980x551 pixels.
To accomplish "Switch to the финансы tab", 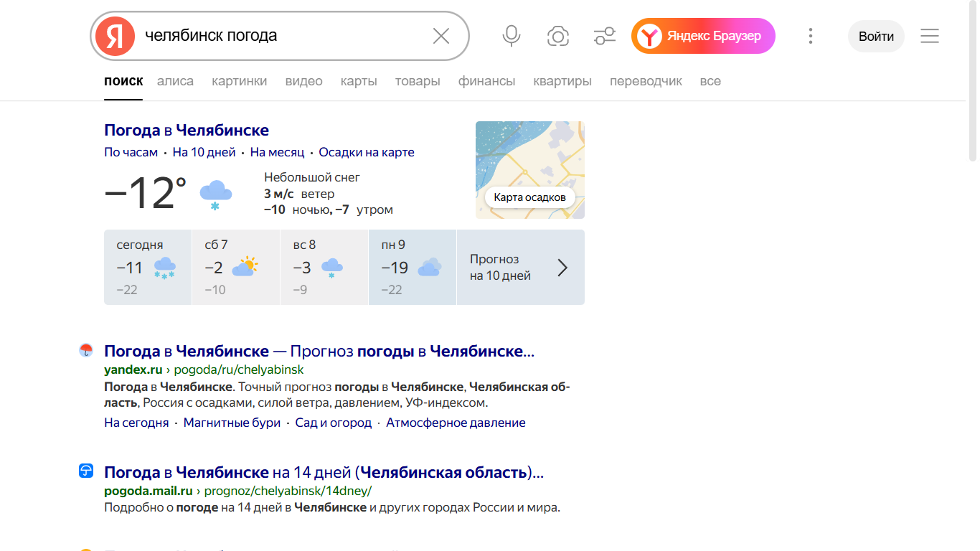I will tap(486, 81).
